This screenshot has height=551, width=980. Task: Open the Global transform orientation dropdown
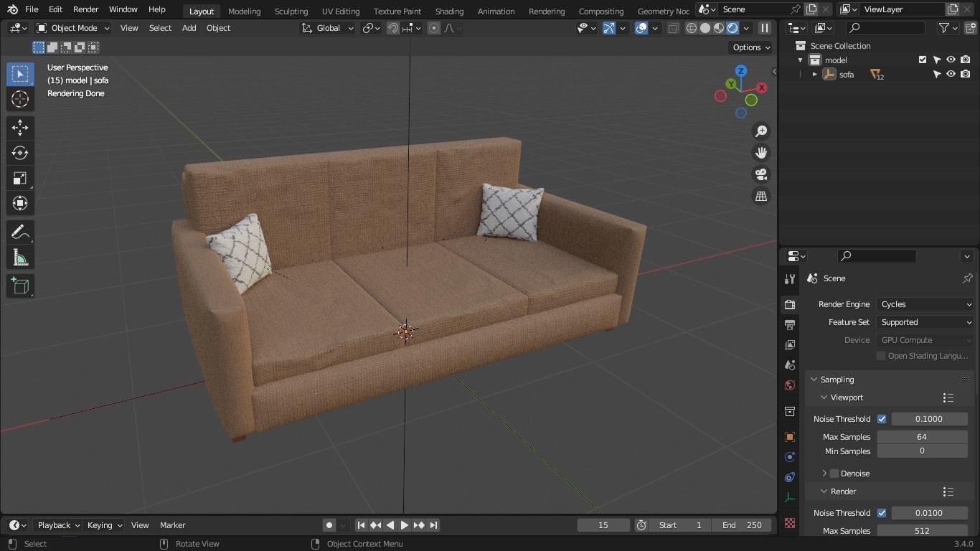click(328, 28)
